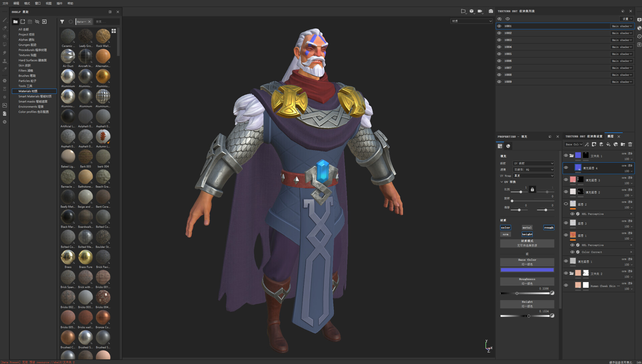Click the blue Base Color swatch

tap(527, 270)
